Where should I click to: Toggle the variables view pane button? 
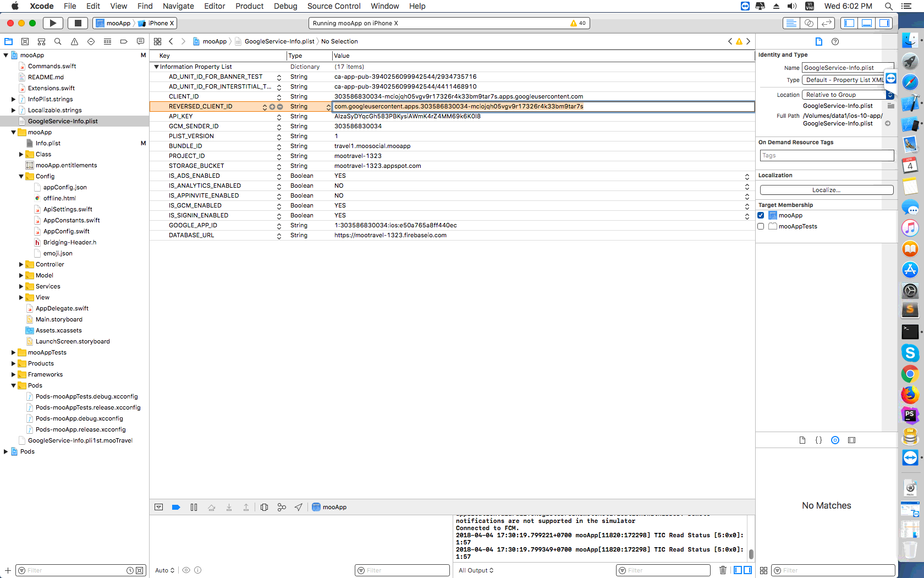[x=738, y=570]
